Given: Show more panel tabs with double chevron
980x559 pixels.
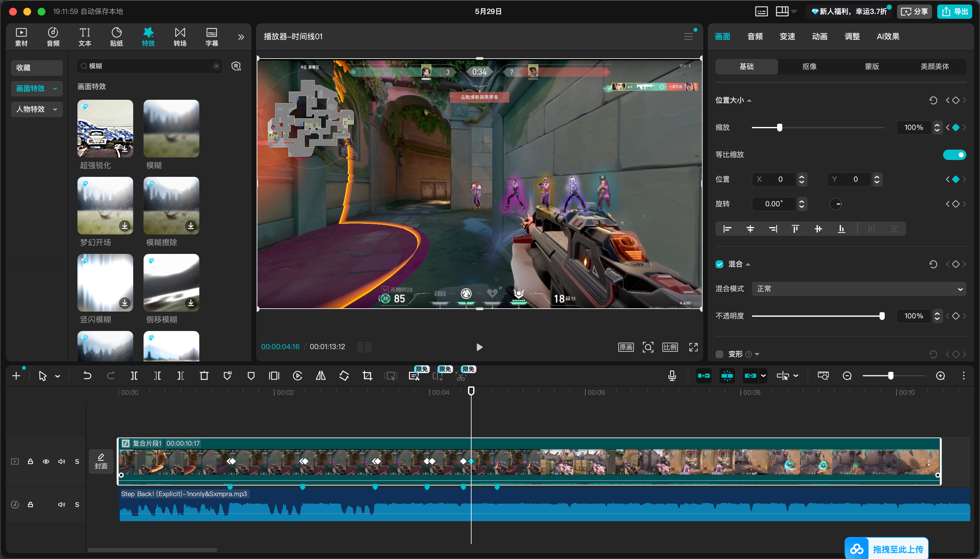Looking at the screenshot, I should pos(241,37).
